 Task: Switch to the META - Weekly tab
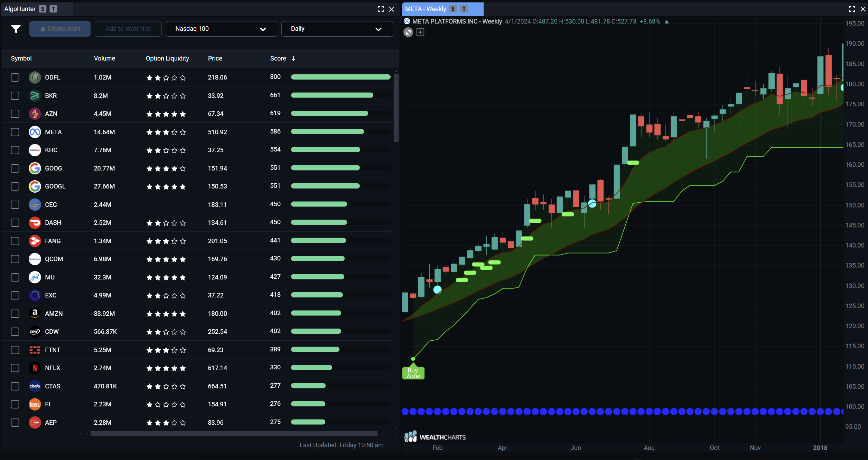[426, 9]
